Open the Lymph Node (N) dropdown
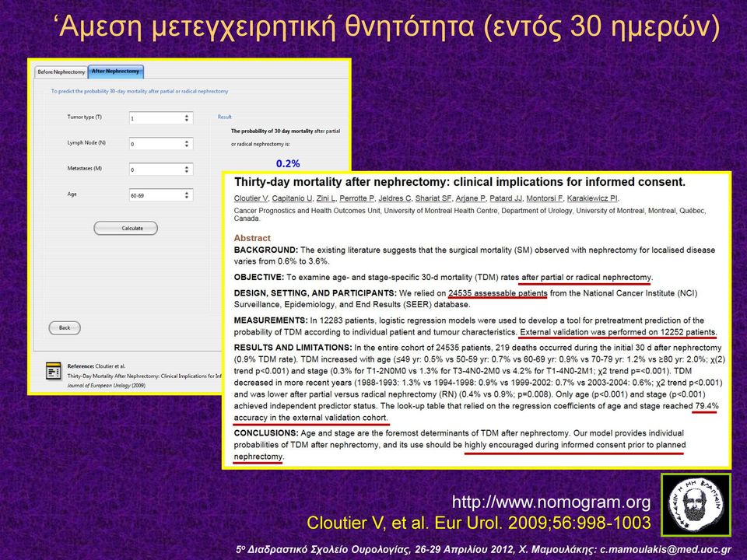The height and width of the screenshot is (560, 747). click(x=160, y=143)
